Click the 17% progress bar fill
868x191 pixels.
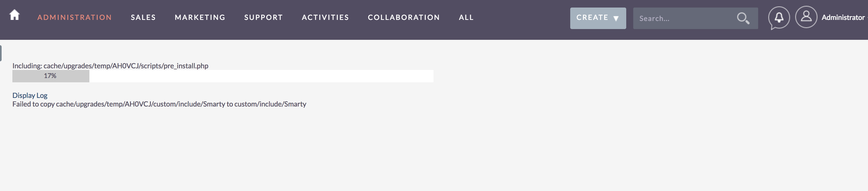click(51, 76)
